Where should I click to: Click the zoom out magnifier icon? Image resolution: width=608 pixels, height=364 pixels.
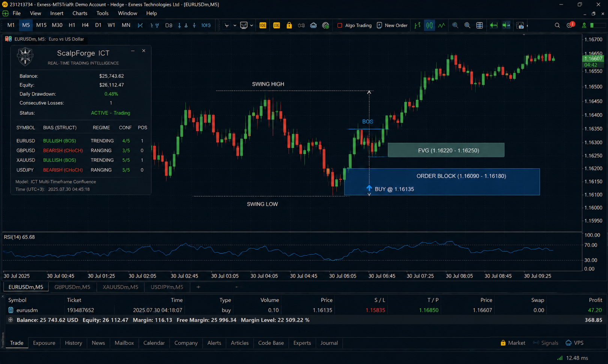[467, 25]
